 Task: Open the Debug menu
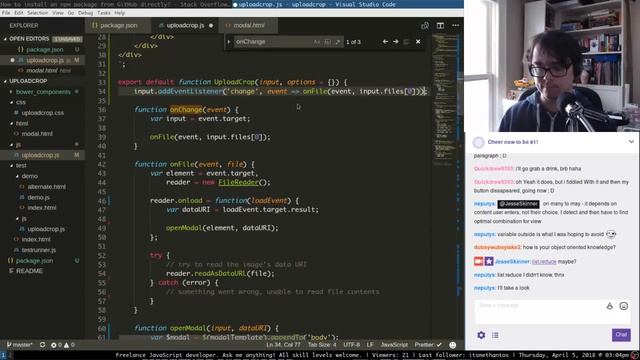pyautogui.click(x=85, y=13)
